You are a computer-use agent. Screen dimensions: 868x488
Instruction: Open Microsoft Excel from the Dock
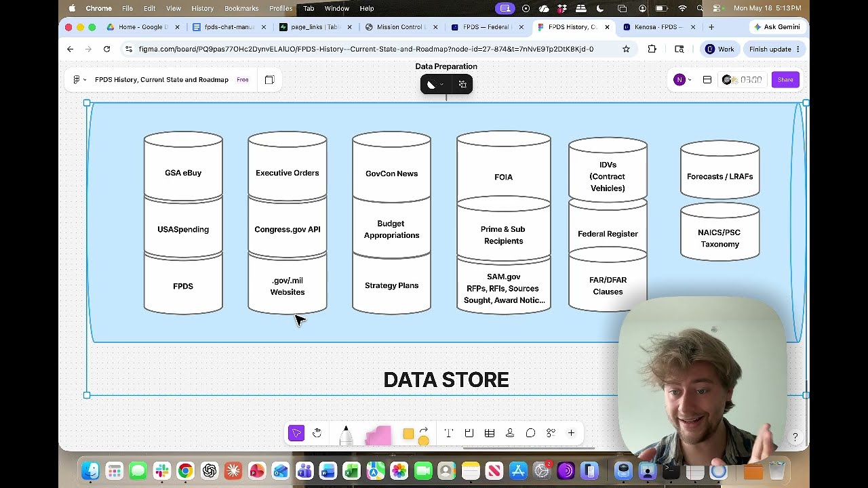(x=351, y=470)
